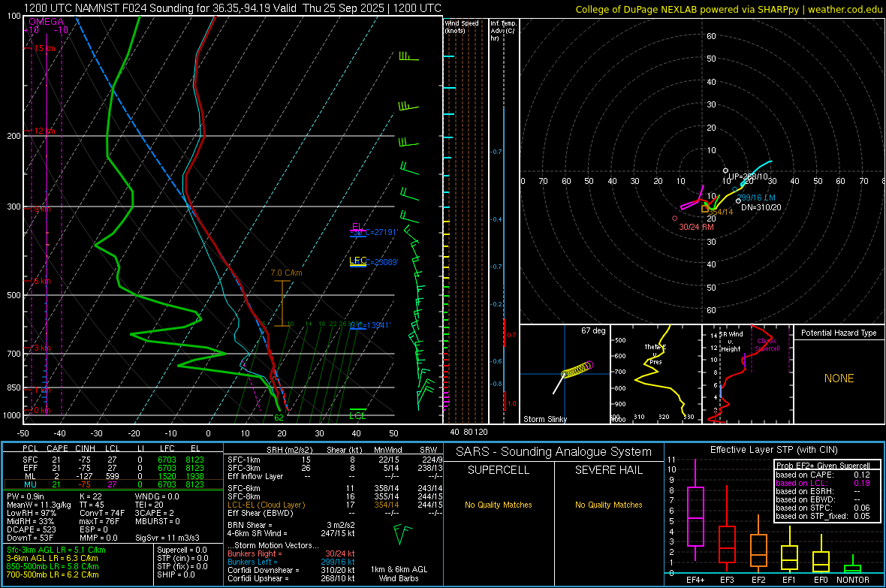
Task: Click the 700-500mb LR = 6.2 C/km line
Action: click(x=53, y=575)
